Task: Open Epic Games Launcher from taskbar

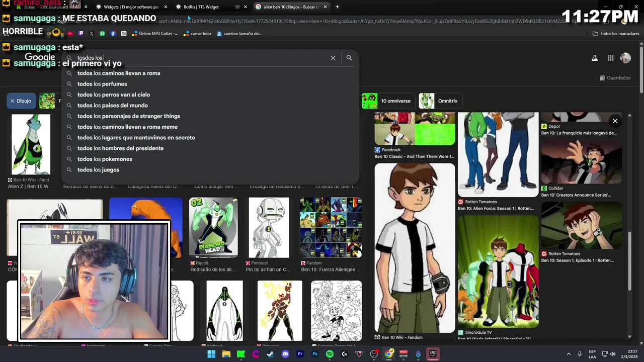Action: pos(433,354)
